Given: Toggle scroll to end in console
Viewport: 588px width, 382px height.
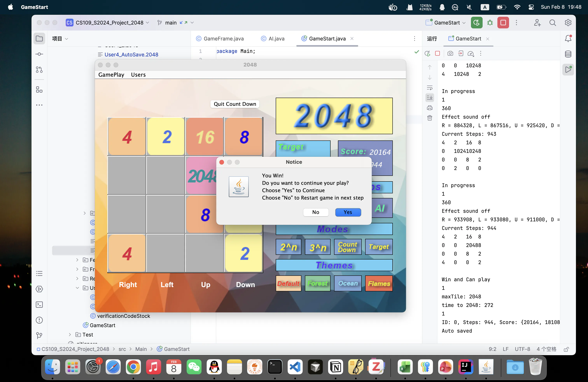Looking at the screenshot, I should pyautogui.click(x=430, y=98).
